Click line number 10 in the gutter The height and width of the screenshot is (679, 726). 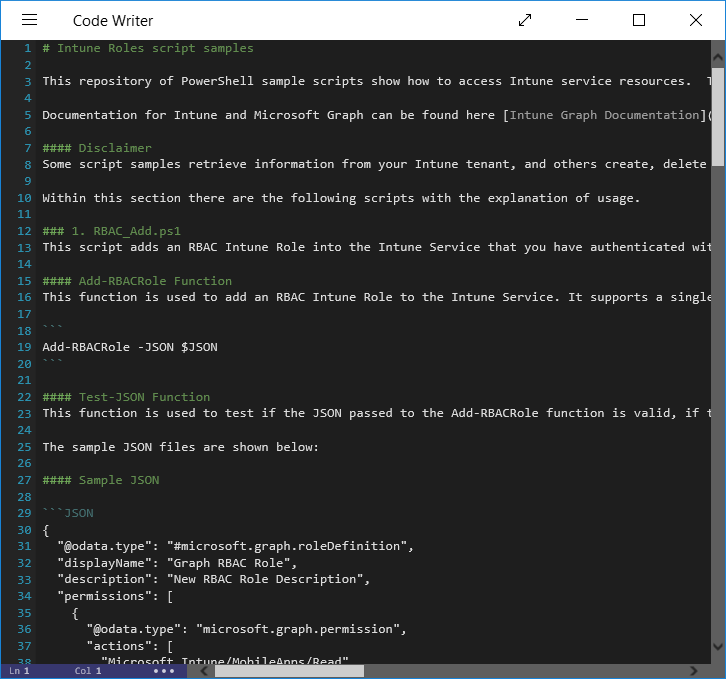tap(24, 198)
